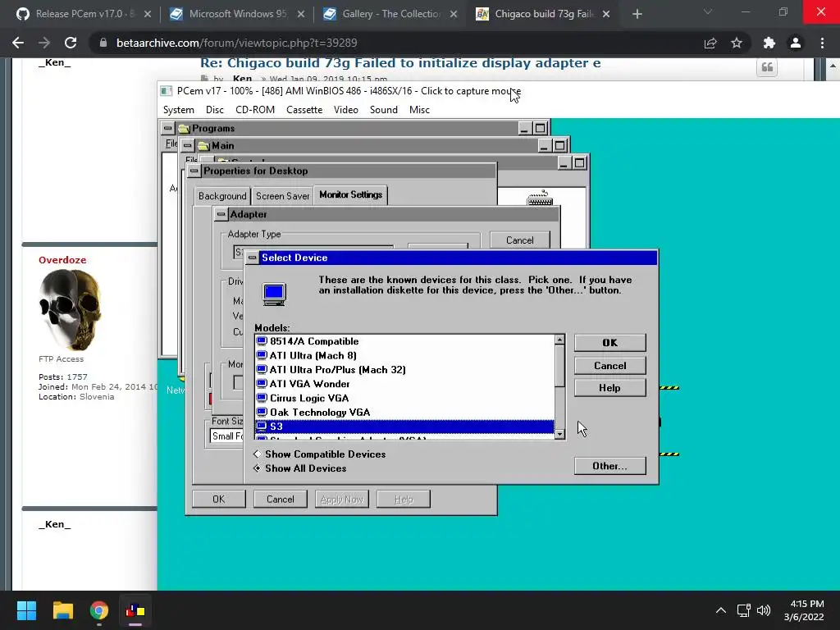840x630 pixels.
Task: Click the Models list scrollbar thumb
Action: [559, 366]
